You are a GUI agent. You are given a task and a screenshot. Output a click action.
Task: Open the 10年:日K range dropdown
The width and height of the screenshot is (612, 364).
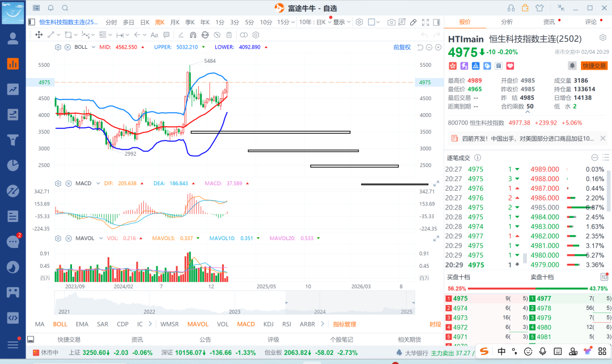(316, 22)
